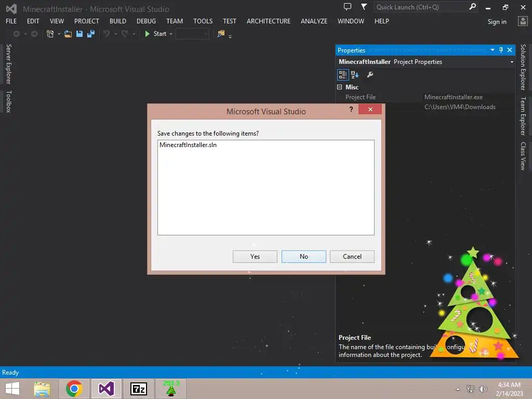Screen dimensions: 532x399
Task: Close the Microsoft Visual Studio save dialog
Action: click(370, 109)
